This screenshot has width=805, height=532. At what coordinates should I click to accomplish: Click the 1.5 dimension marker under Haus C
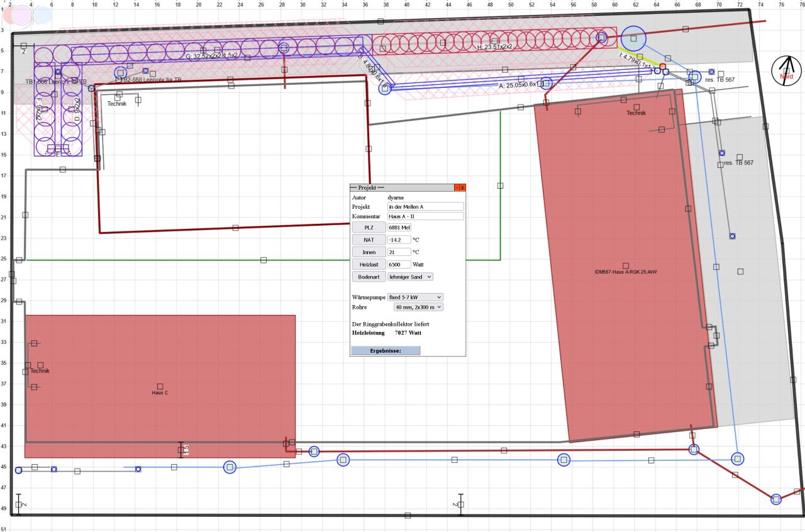click(181, 449)
